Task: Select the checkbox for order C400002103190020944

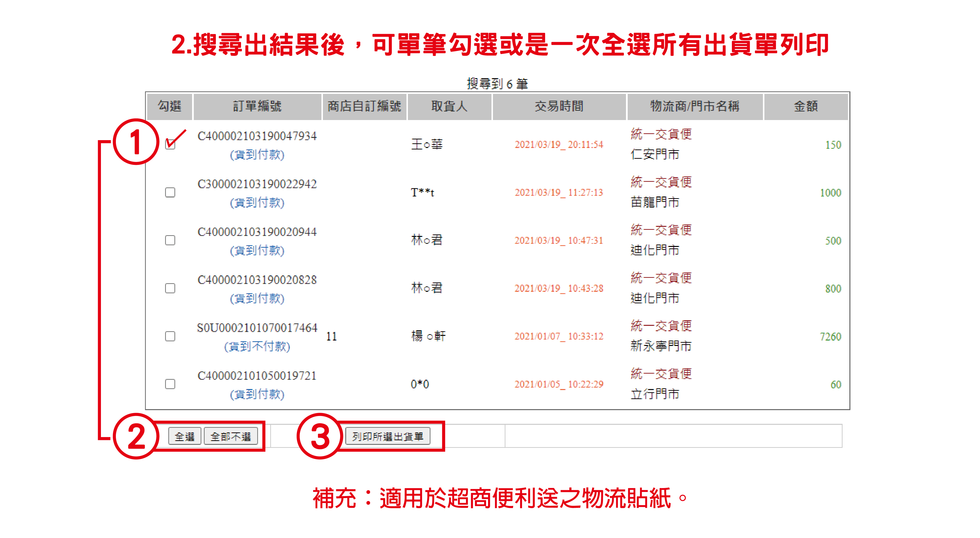Action: pyautogui.click(x=170, y=241)
